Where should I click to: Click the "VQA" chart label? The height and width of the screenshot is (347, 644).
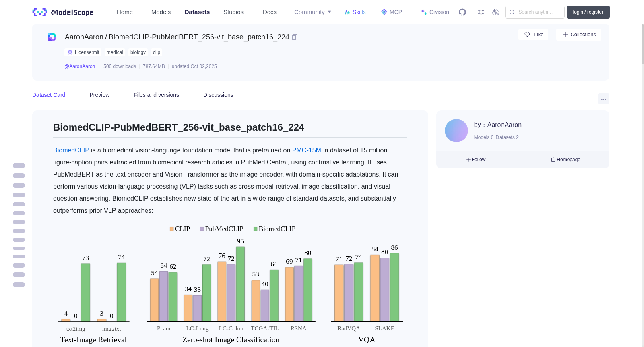click(367, 340)
